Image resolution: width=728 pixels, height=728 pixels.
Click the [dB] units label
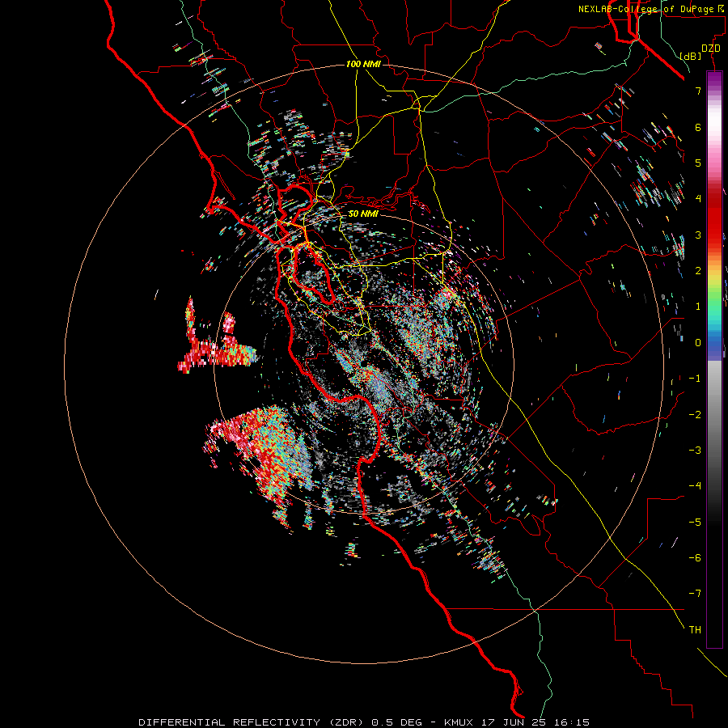point(691,56)
